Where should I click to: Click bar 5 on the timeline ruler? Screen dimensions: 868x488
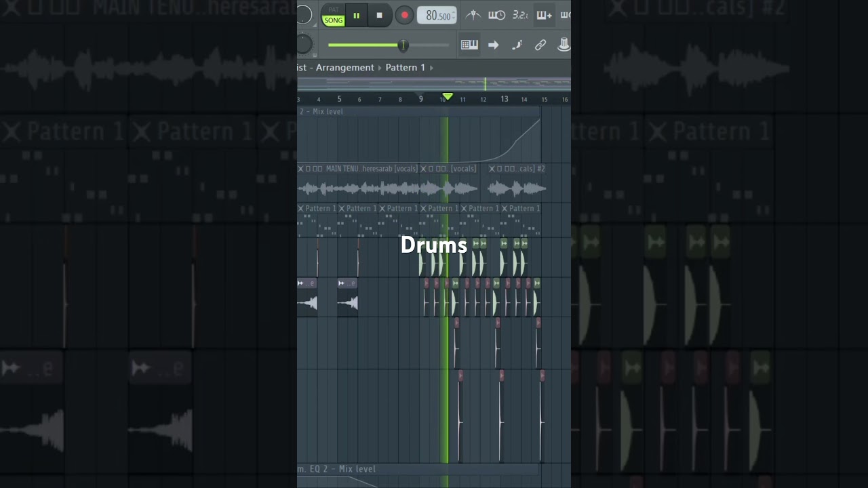pyautogui.click(x=339, y=99)
